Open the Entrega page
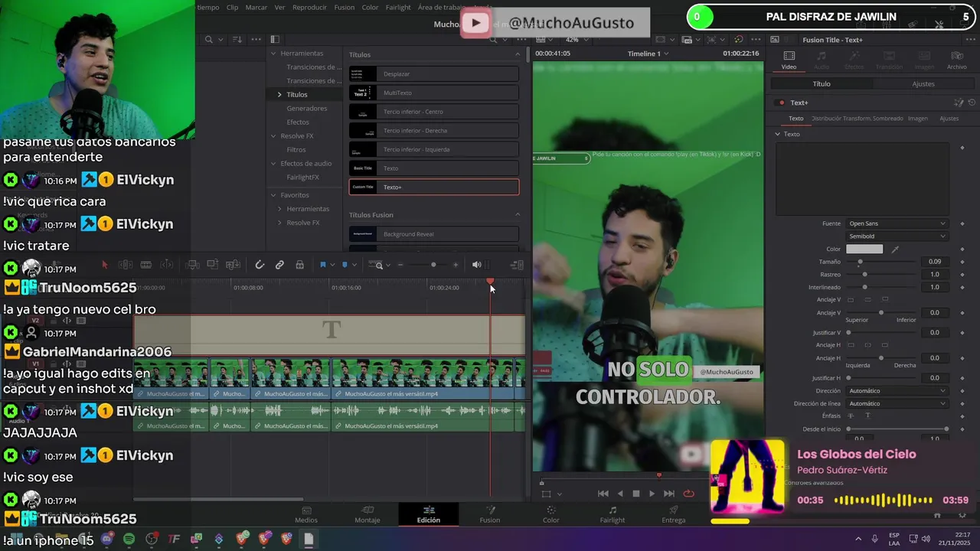The width and height of the screenshot is (980, 551). 674,514
